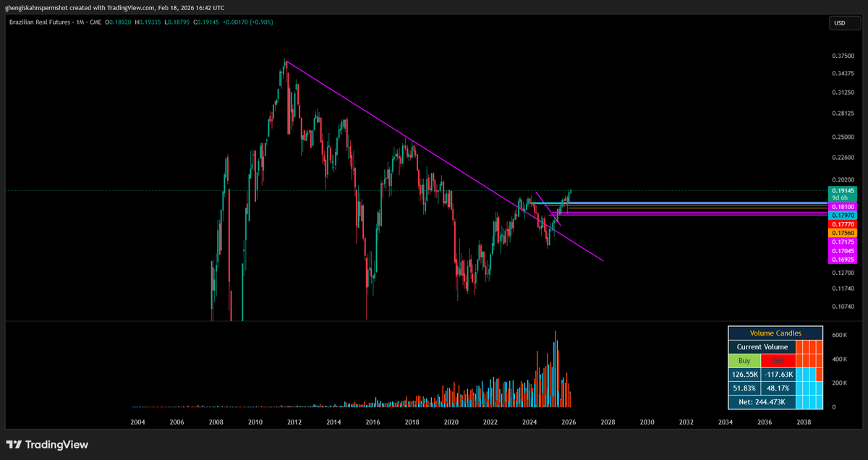Click 200 K on the volume axis
Image resolution: width=868 pixels, height=460 pixels.
coord(840,383)
